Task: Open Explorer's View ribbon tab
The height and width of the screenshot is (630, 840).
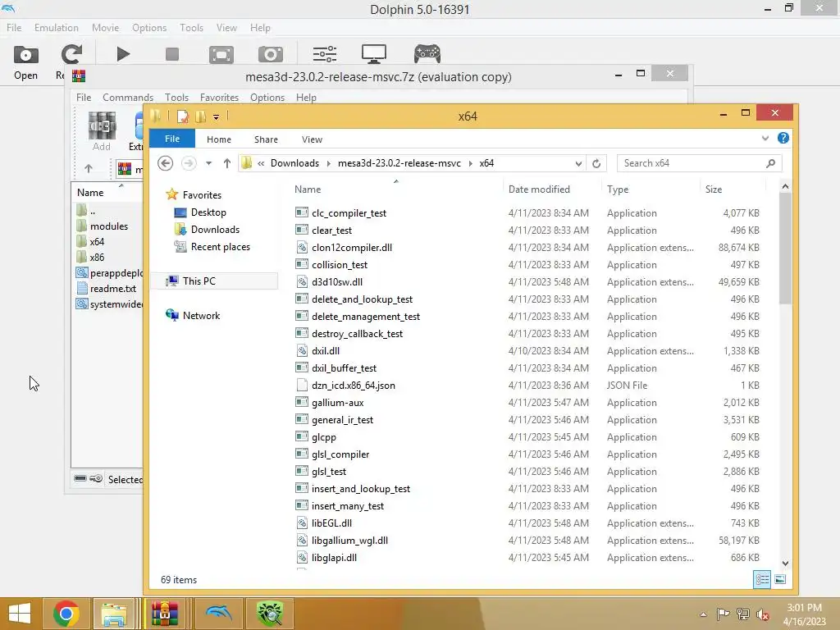Action: click(312, 139)
